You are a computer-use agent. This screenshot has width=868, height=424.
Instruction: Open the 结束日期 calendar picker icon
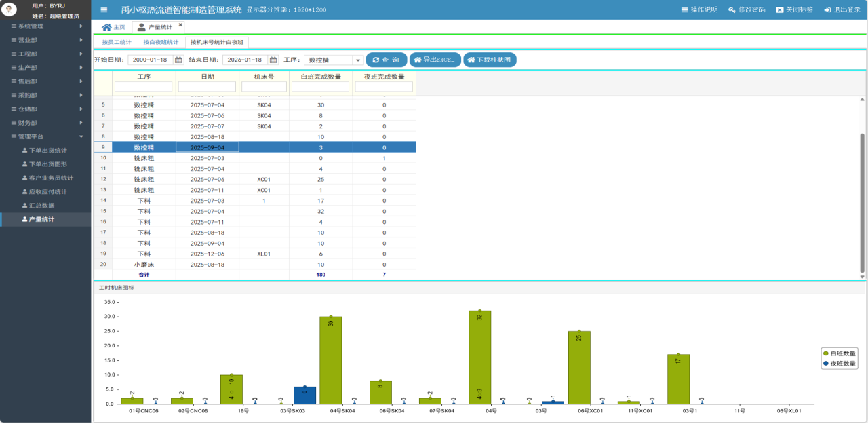[x=273, y=60]
